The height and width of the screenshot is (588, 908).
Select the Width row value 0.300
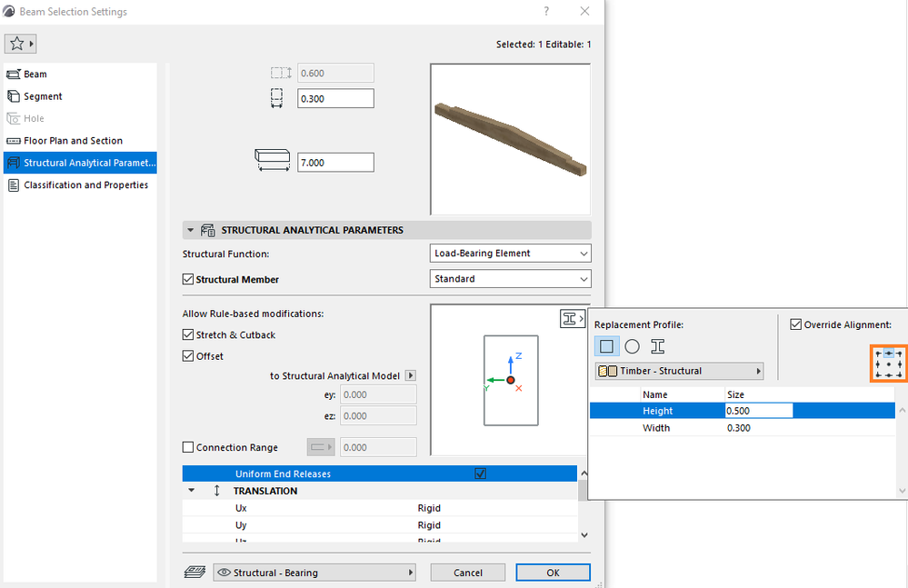(739, 428)
